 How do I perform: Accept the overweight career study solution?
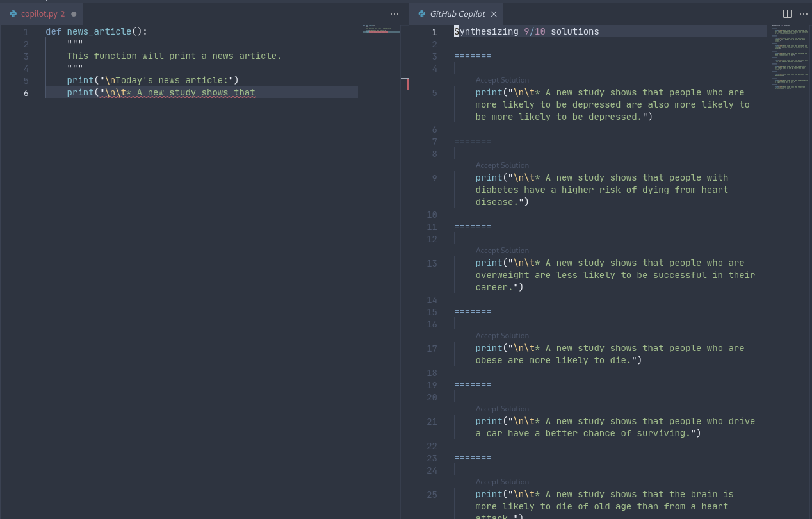[x=502, y=251]
